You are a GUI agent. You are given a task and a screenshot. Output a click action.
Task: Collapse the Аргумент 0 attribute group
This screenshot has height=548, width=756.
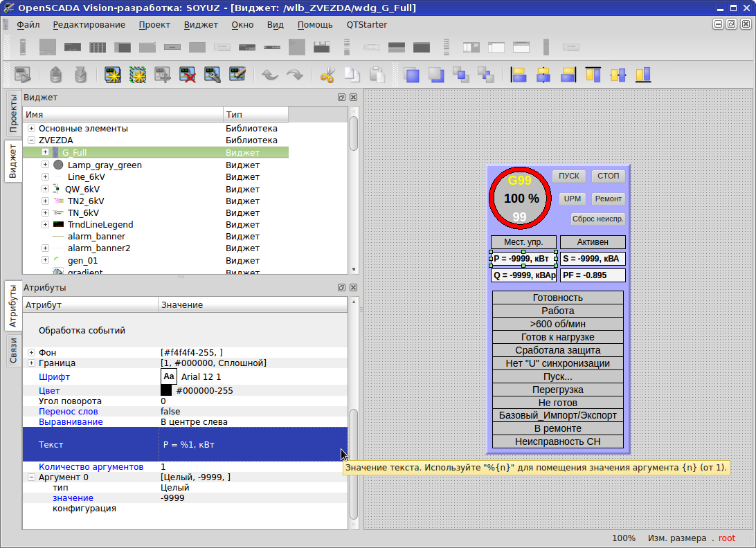click(31, 477)
